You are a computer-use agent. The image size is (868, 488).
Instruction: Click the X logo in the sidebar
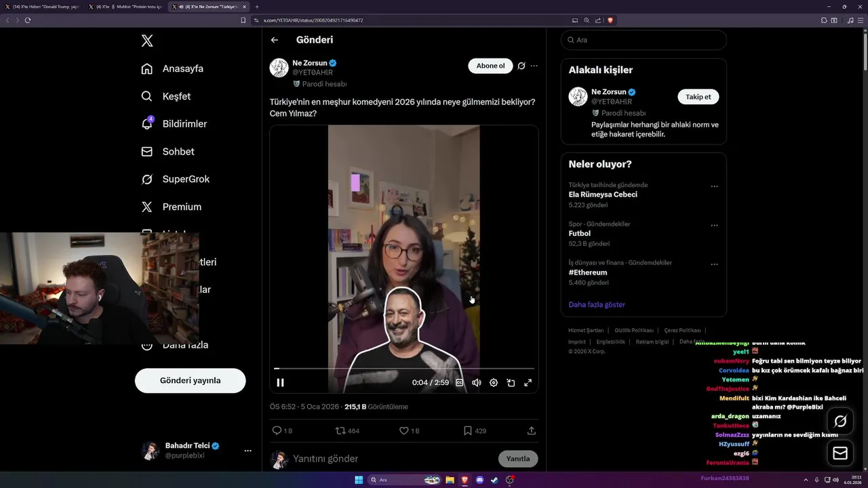click(x=147, y=41)
